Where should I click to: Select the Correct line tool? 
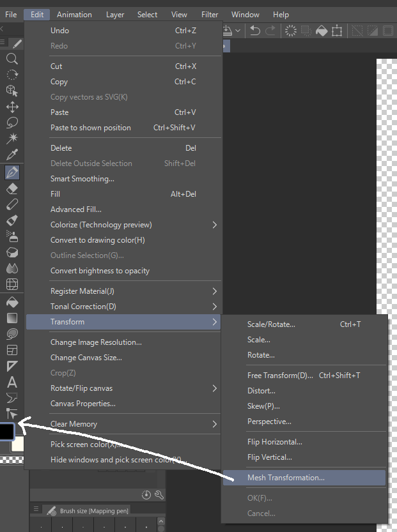[12, 413]
